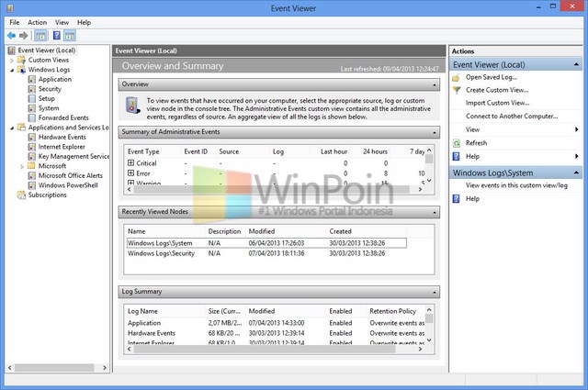The image size is (588, 390).
Task: Collapse Summary of Administrative Events section
Action: (x=435, y=133)
